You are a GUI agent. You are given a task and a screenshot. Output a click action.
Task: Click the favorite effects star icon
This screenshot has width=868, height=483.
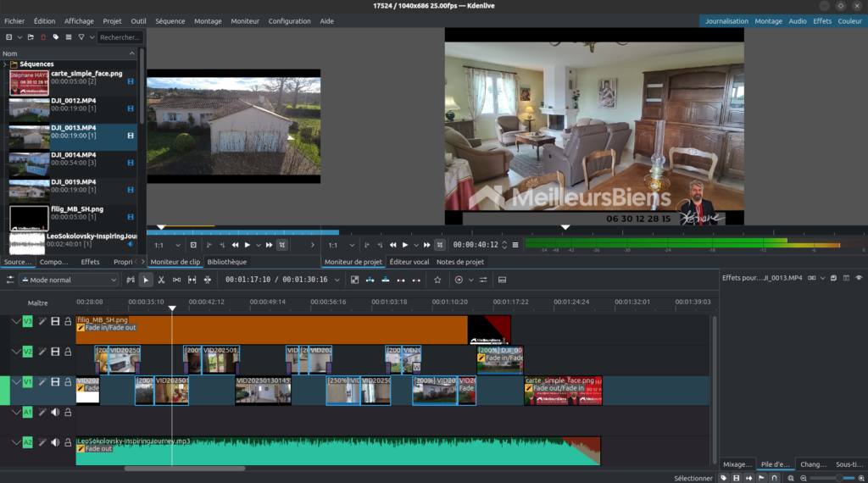437,280
